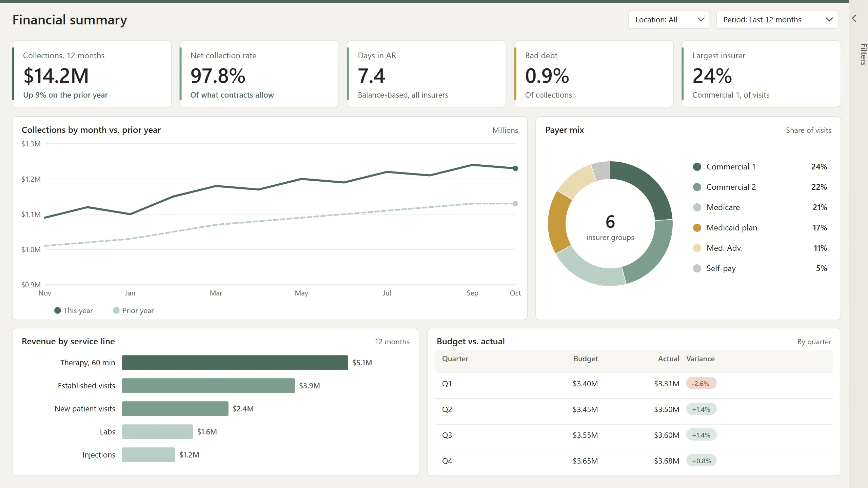Click the Up 9% on the prior year text
Viewport: 868px width, 488px height.
point(65,95)
